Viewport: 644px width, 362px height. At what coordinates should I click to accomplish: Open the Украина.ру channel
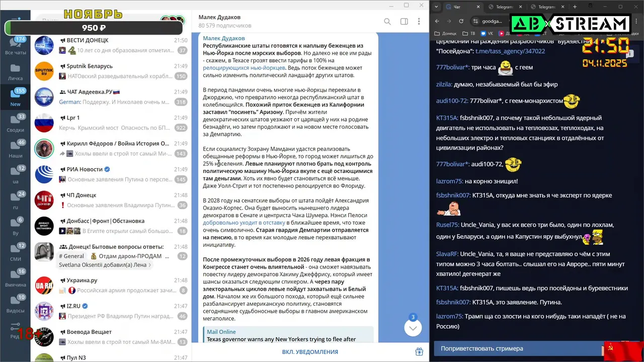coord(111,286)
